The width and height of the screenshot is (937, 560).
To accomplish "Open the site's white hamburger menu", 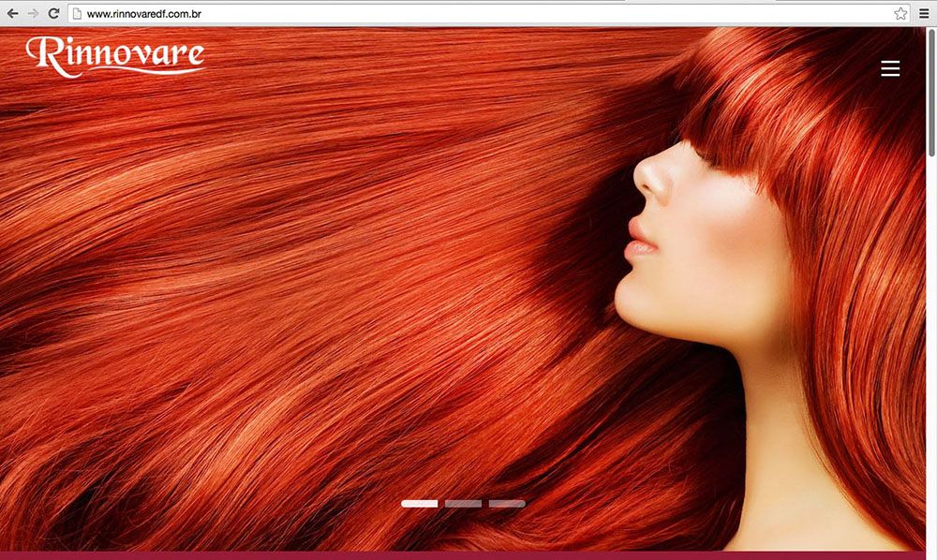I will click(x=890, y=68).
